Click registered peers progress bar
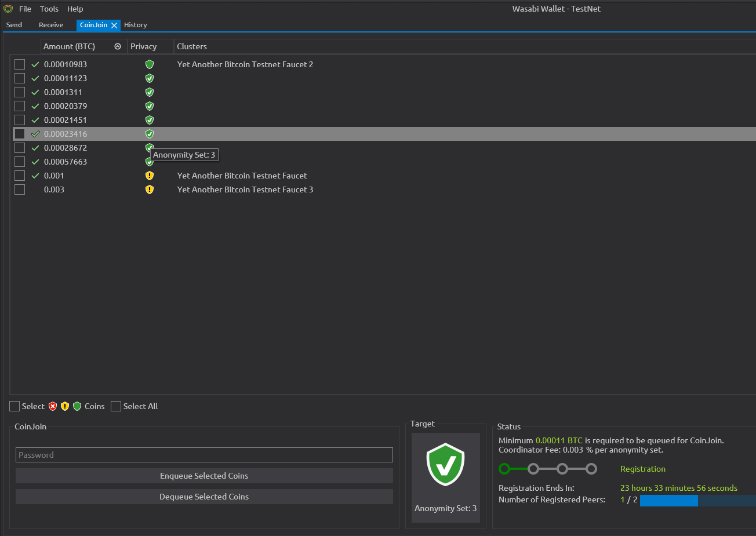 [697, 500]
